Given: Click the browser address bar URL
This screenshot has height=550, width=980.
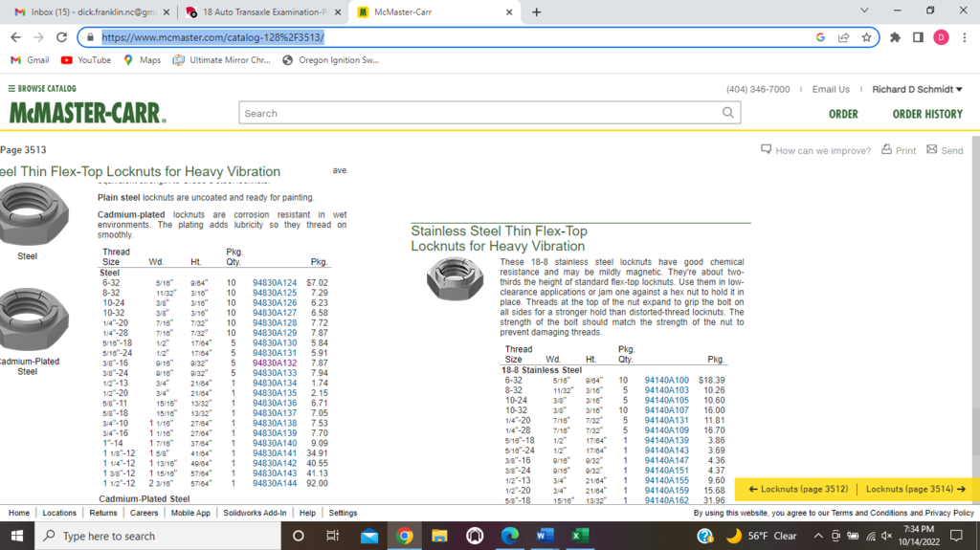Looking at the screenshot, I should (212, 37).
